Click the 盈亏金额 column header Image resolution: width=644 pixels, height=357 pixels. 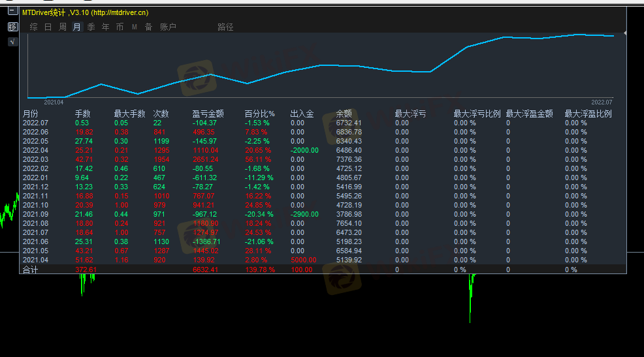(208, 114)
